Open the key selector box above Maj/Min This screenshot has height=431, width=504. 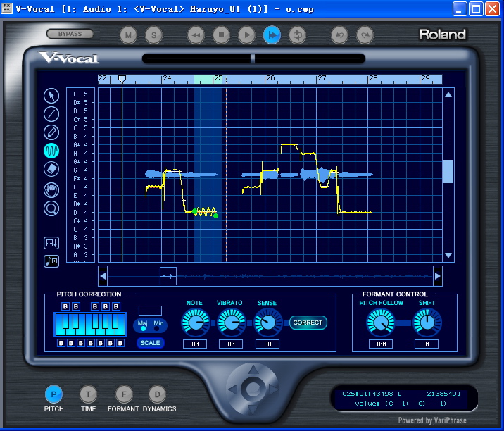(x=150, y=311)
